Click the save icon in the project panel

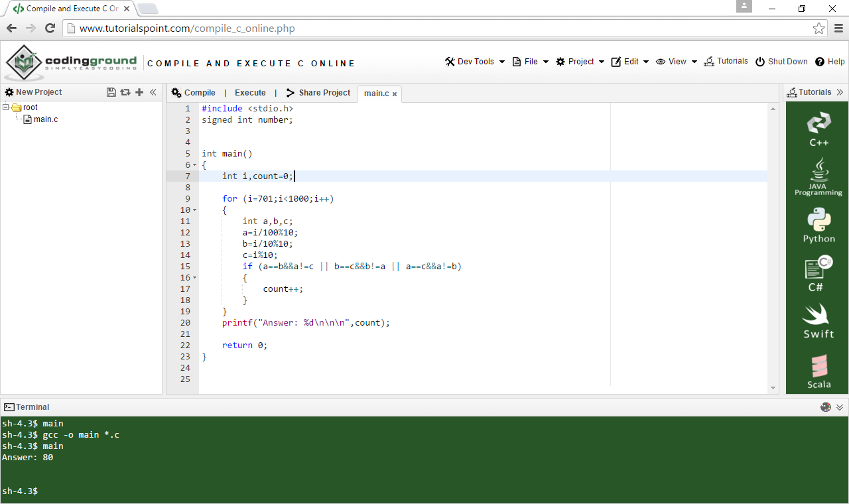111,92
